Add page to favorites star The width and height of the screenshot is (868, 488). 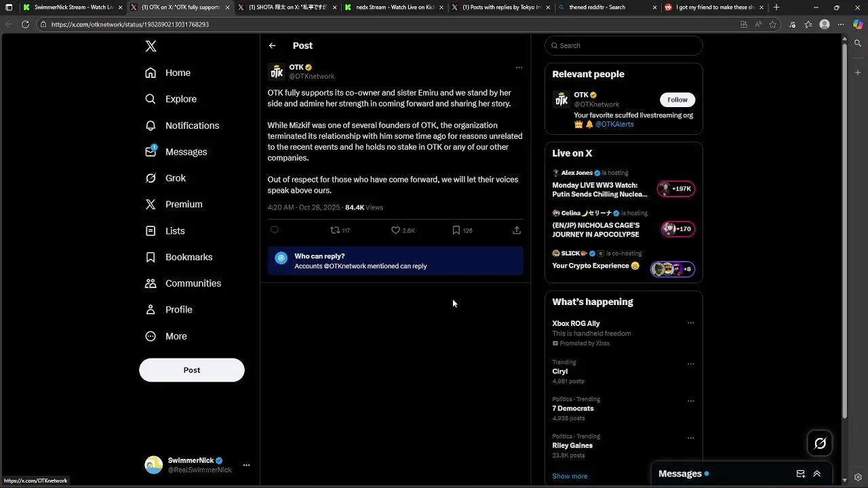tap(772, 24)
